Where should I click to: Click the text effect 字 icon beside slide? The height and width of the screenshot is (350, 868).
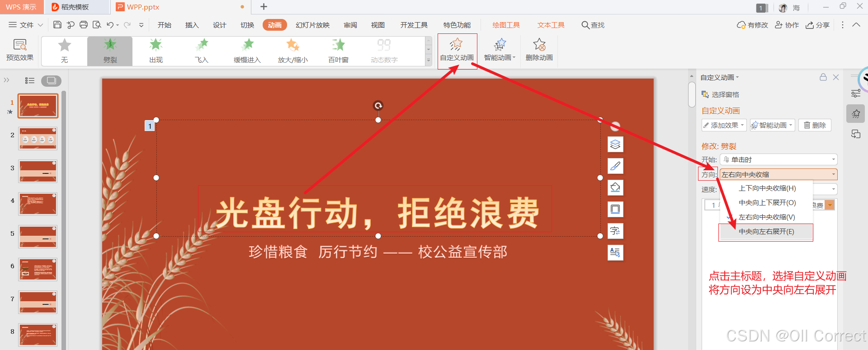[615, 231]
